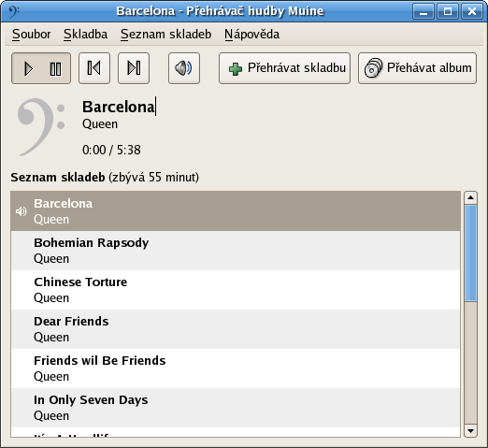Open the Seznam skladeb menu
Screen dimensions: 488x448
tap(165, 34)
